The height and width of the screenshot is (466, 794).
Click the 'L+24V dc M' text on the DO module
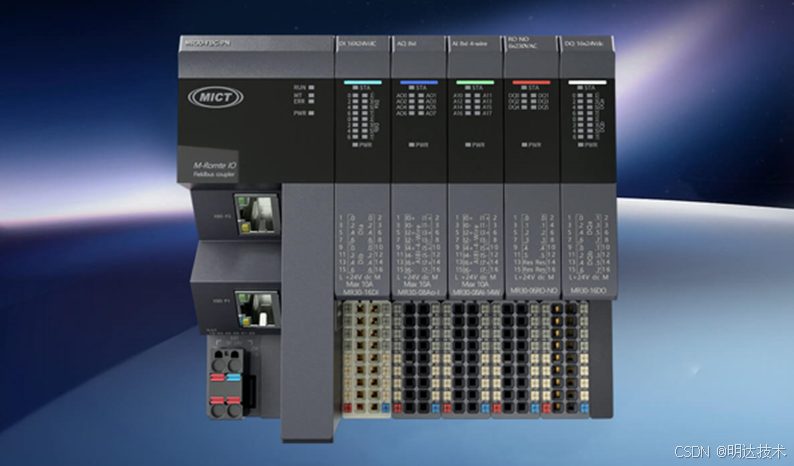pos(588,278)
